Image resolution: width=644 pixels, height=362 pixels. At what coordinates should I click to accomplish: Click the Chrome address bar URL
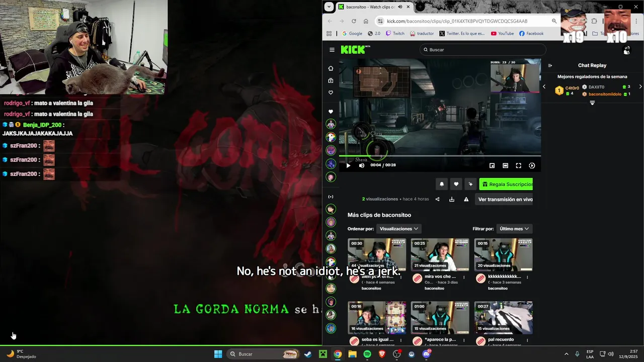pos(457,21)
